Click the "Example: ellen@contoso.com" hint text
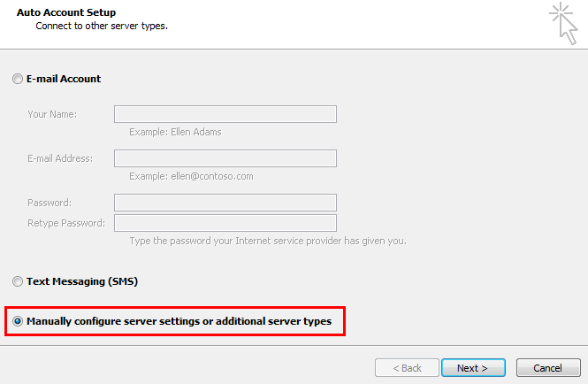The width and height of the screenshot is (588, 384). pyautogui.click(x=191, y=176)
